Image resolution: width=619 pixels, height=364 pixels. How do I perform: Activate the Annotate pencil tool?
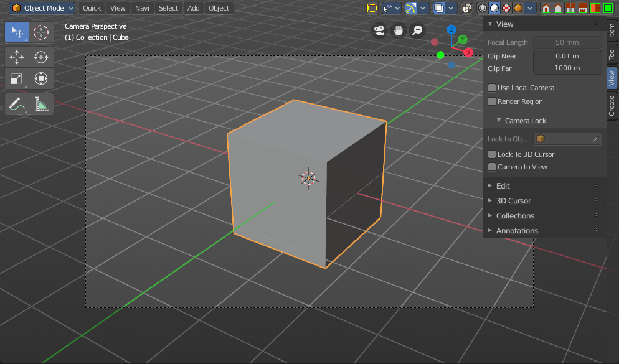(17, 104)
